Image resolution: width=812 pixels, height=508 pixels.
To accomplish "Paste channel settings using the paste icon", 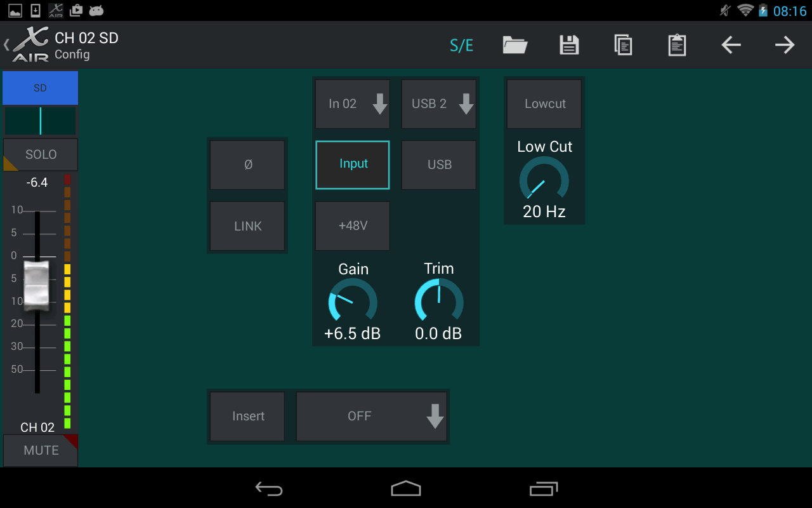I will (x=676, y=44).
